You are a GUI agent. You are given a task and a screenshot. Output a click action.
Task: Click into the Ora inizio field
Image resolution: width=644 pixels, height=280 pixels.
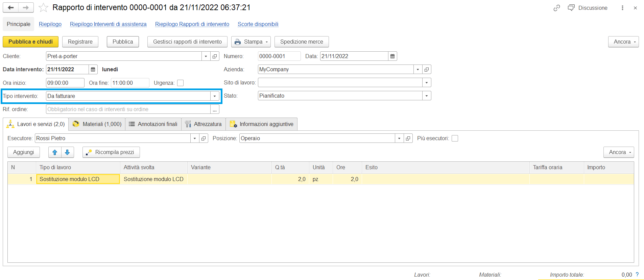click(x=65, y=83)
